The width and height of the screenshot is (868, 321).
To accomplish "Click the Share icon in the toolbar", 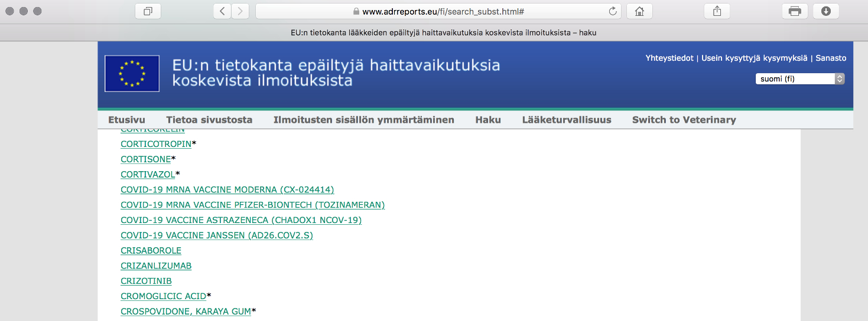I will (717, 11).
